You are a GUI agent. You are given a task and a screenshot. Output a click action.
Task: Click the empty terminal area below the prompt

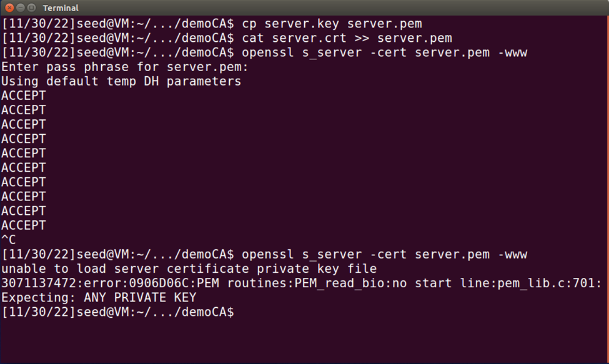coord(300,340)
